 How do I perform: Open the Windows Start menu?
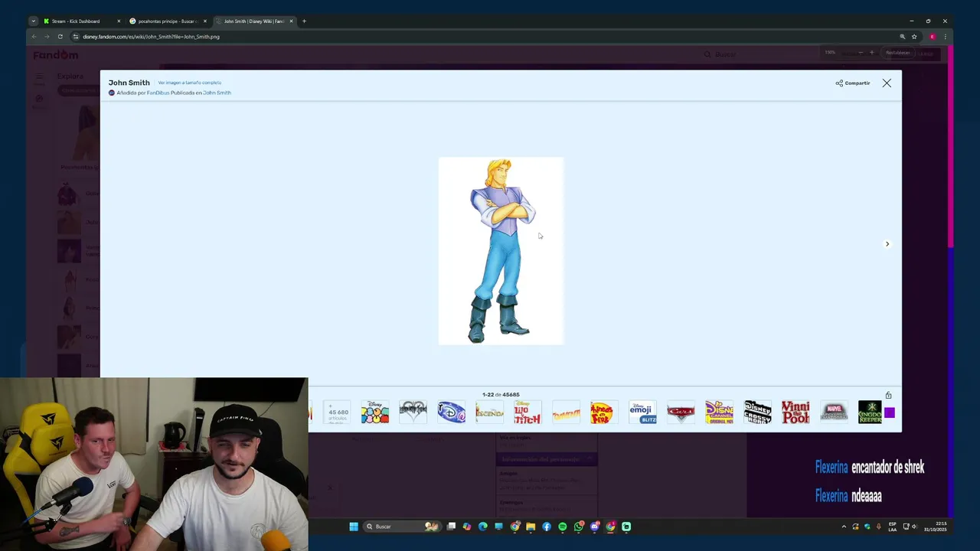(354, 527)
